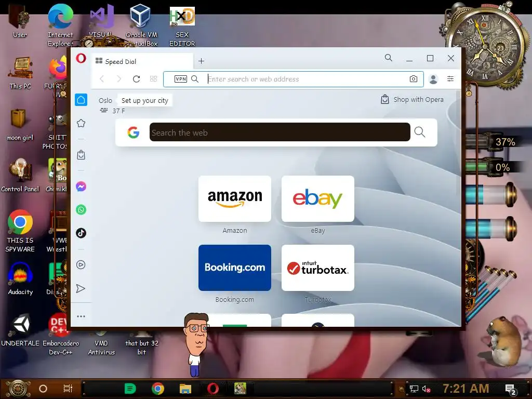Toggle the VPN badge
The image size is (532, 399).
click(x=180, y=79)
